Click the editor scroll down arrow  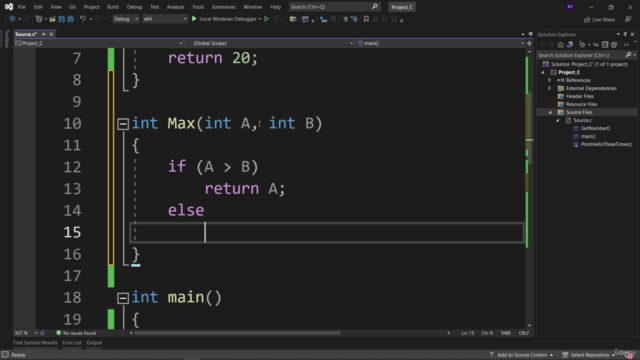pos(529,326)
